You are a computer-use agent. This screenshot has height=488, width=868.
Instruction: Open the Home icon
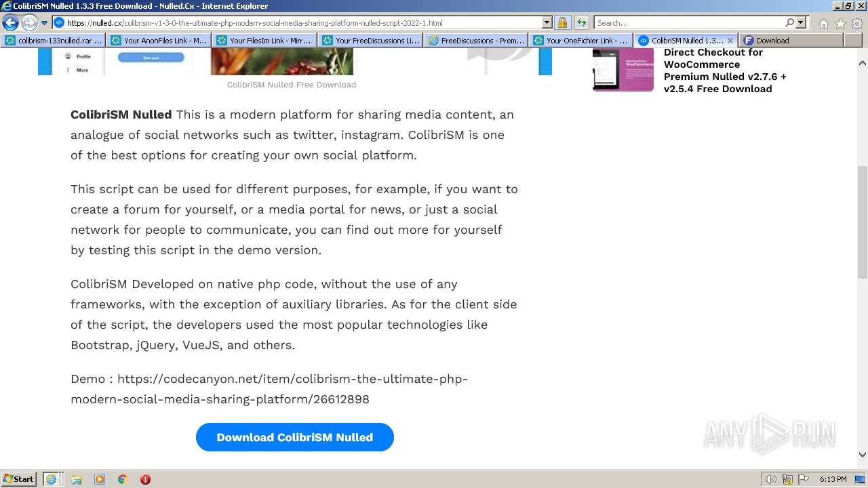tap(823, 23)
